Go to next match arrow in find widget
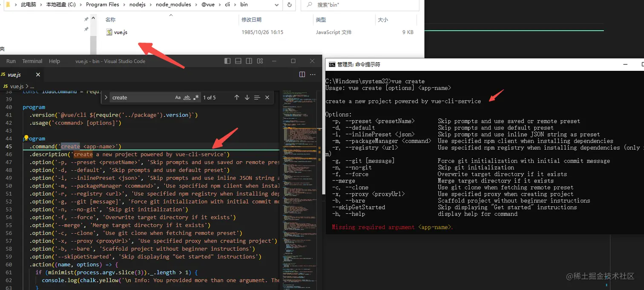The image size is (644, 290). [x=247, y=98]
